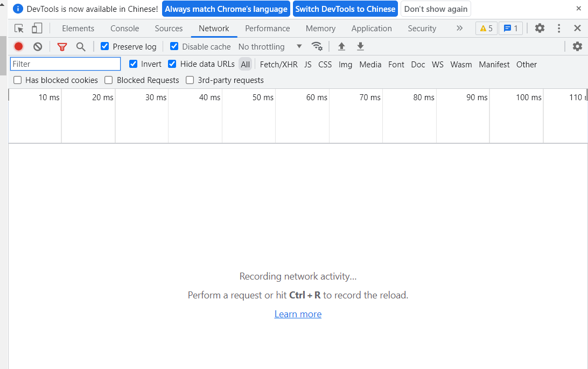The width and height of the screenshot is (588, 369).
Task: Select the inspect element picker icon
Action: pos(19,29)
